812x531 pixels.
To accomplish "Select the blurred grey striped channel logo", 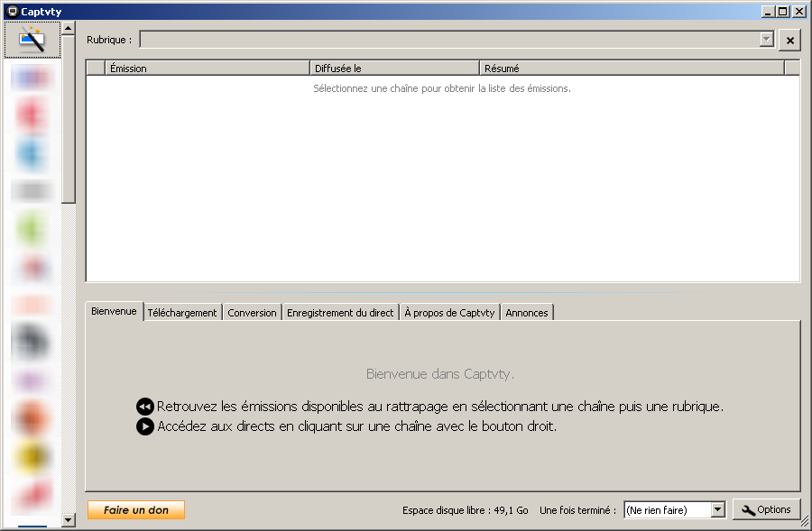I will 32,190.
